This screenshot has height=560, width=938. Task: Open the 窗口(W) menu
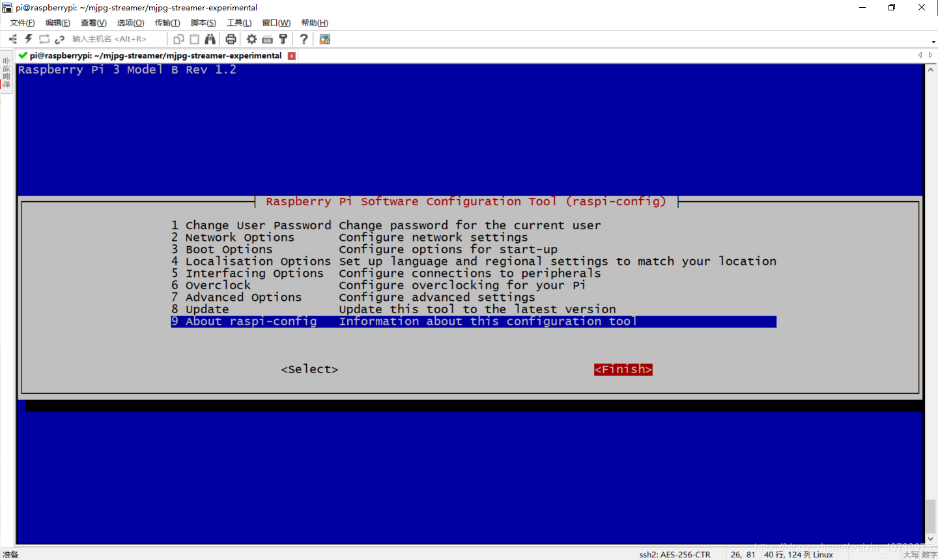(276, 23)
